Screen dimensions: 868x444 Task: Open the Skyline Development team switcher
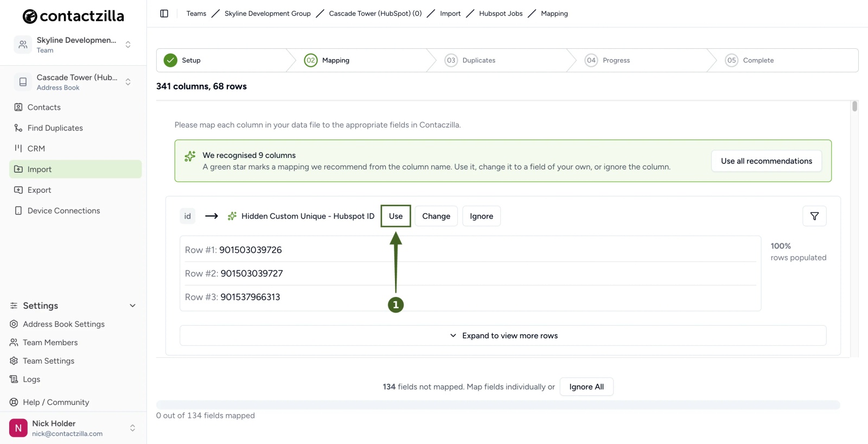pyautogui.click(x=128, y=45)
